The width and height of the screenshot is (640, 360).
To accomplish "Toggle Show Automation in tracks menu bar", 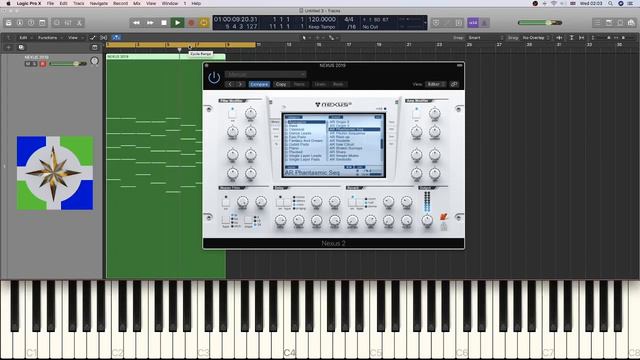I will pos(92,38).
